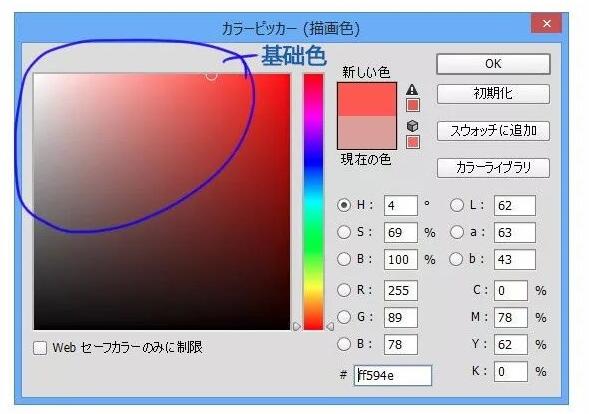Click the circular color picker marker
This screenshot has width=589, height=414.
211,75
